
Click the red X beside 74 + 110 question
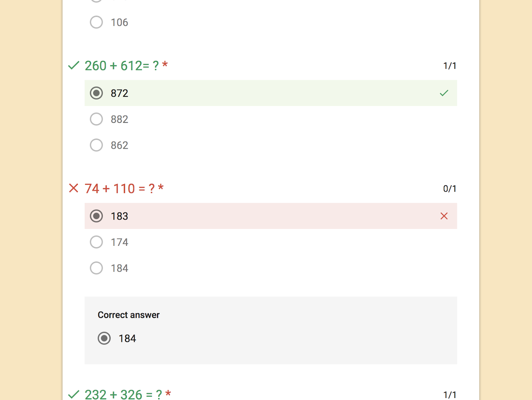click(x=73, y=188)
